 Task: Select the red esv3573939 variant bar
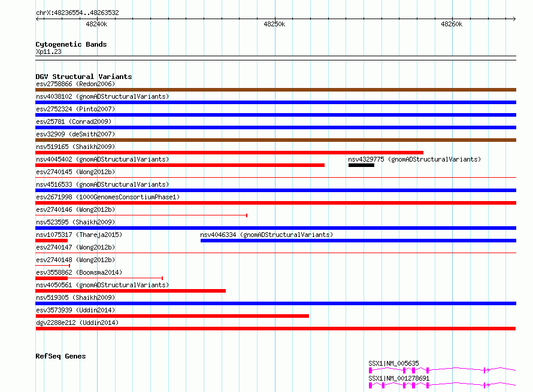(x=172, y=316)
